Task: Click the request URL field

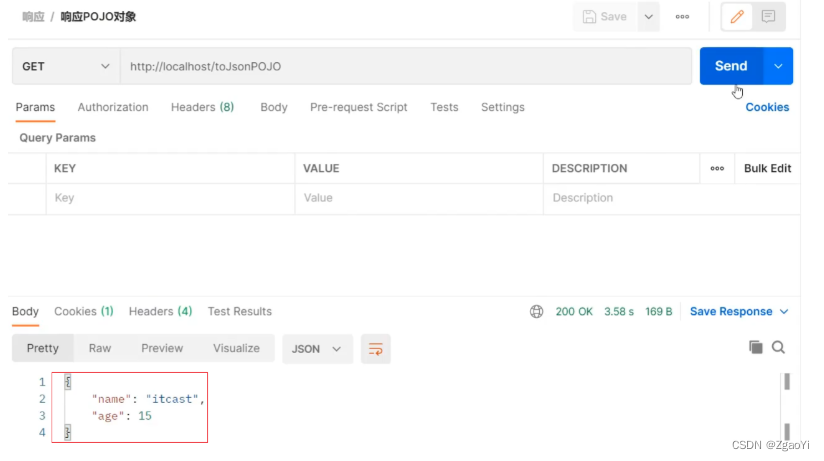Action: coord(406,66)
